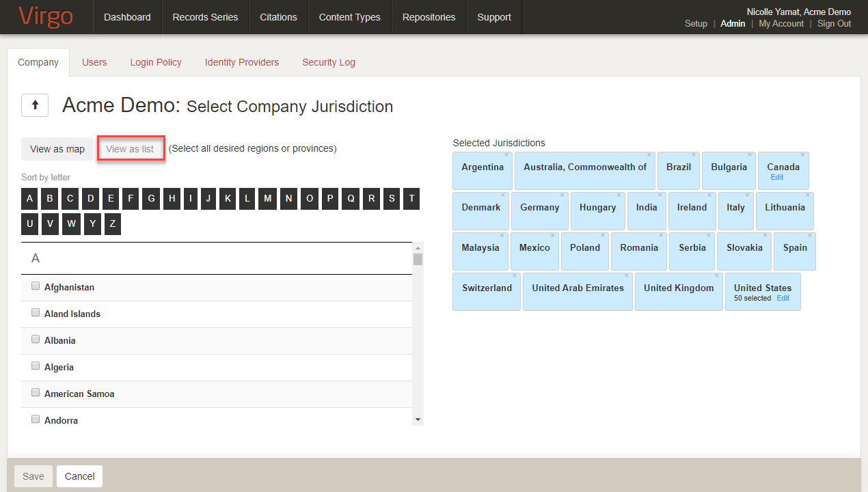Screen dimensions: 868x492
Task: Open the My Account link
Action: pos(781,23)
